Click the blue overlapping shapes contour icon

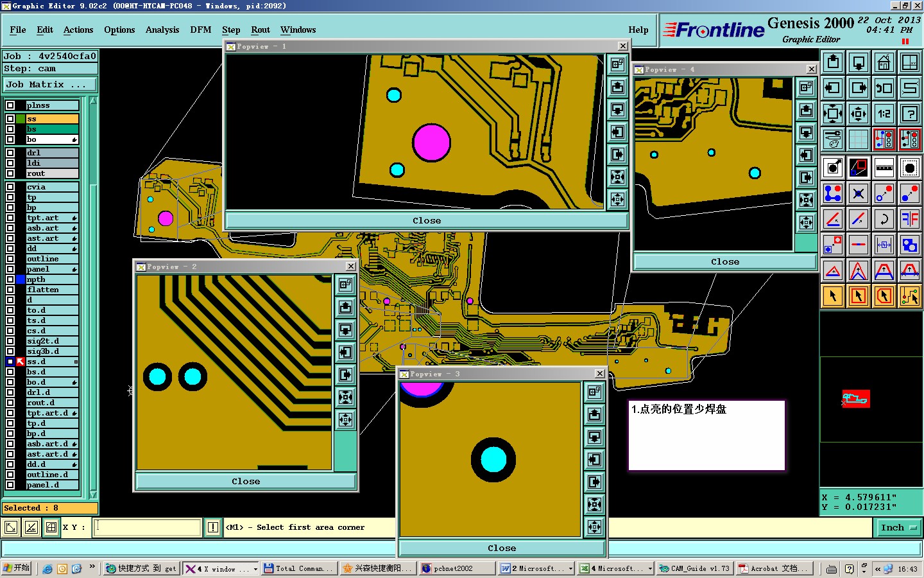910,245
